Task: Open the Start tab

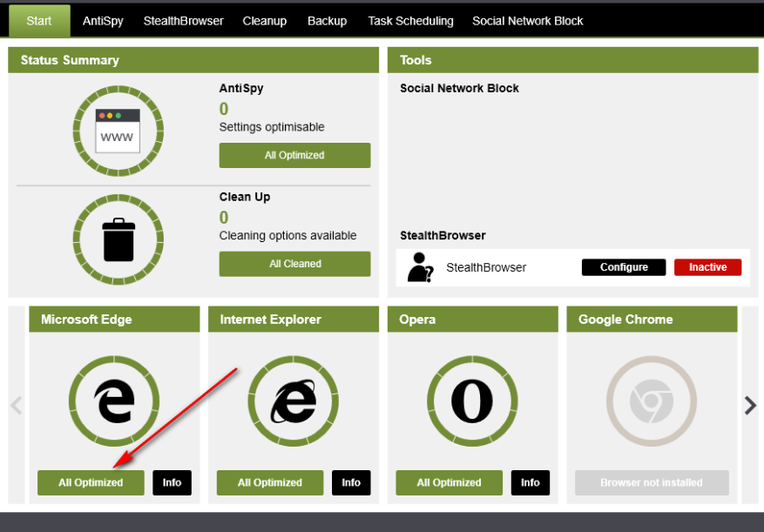Action: click(x=39, y=21)
